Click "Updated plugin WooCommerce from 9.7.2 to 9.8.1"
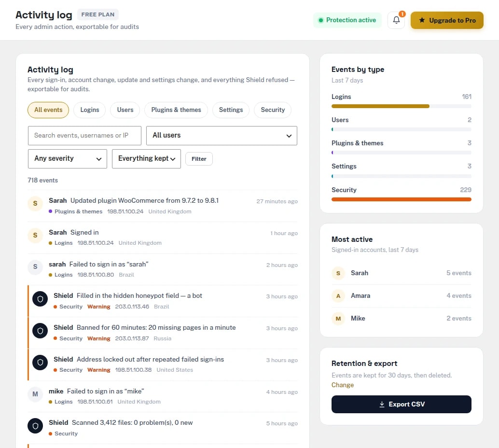 point(144,201)
